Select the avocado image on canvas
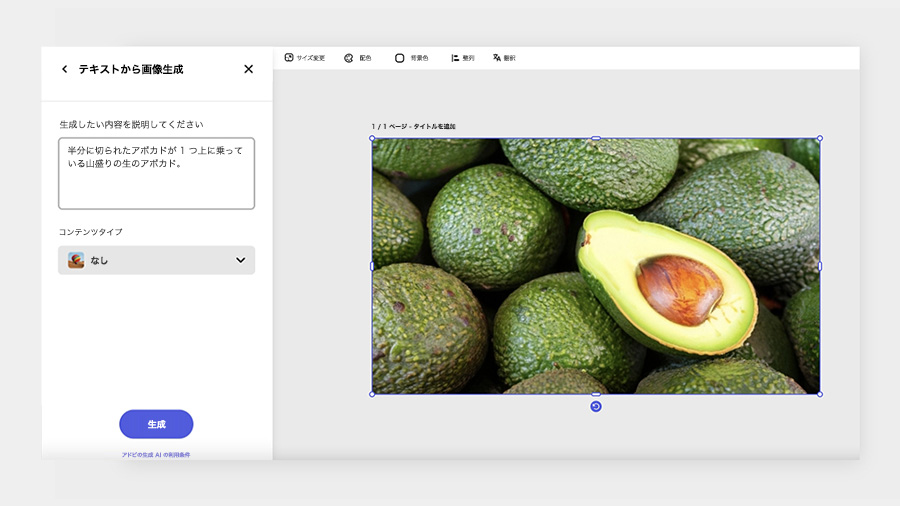Image resolution: width=900 pixels, height=506 pixels. tap(596, 266)
